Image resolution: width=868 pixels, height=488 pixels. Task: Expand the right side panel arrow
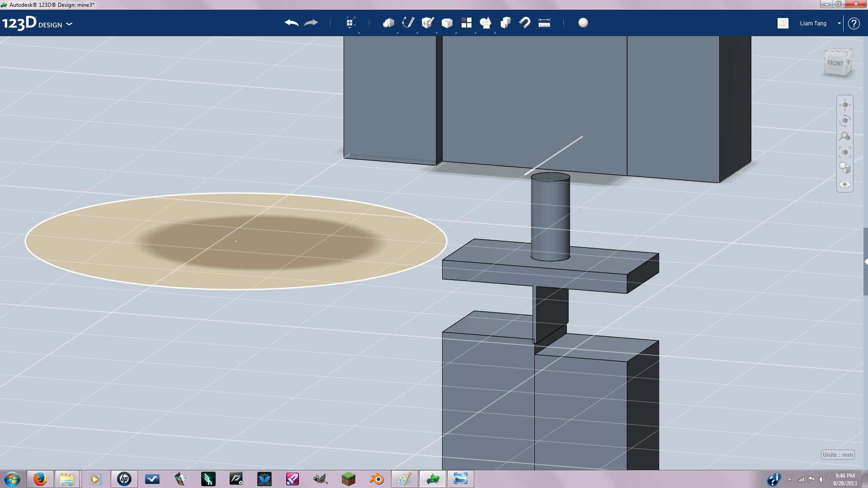(x=866, y=262)
